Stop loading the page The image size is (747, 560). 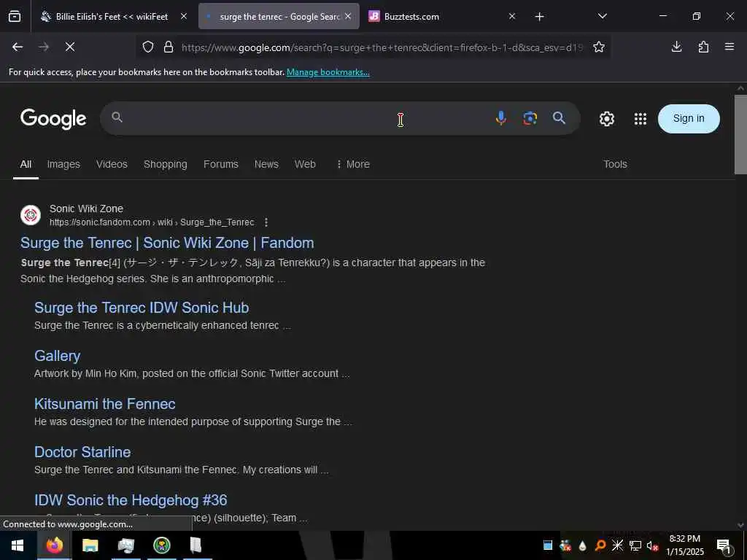(x=69, y=47)
